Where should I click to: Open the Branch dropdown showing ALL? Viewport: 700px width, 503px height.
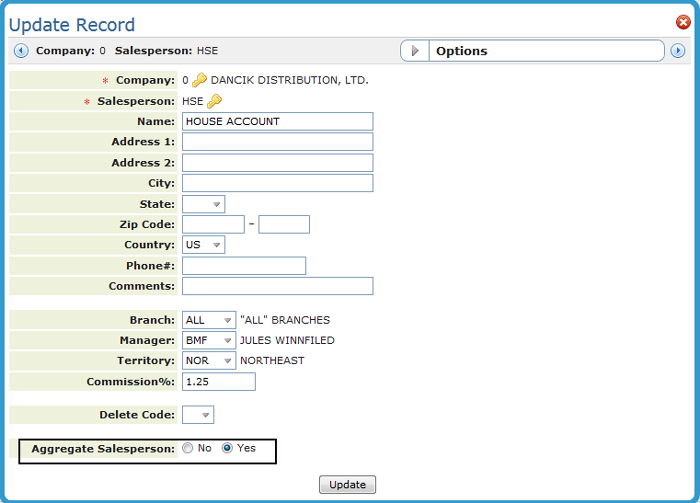point(209,320)
